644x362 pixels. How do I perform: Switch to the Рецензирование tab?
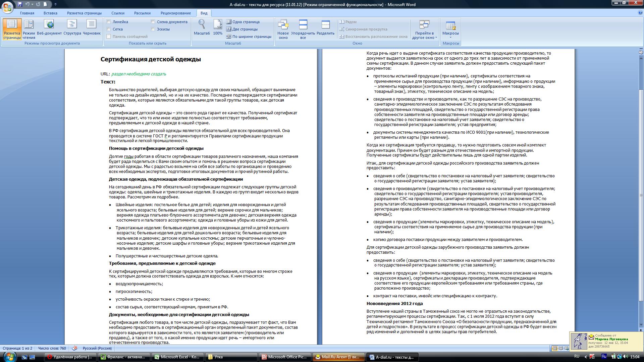(175, 13)
